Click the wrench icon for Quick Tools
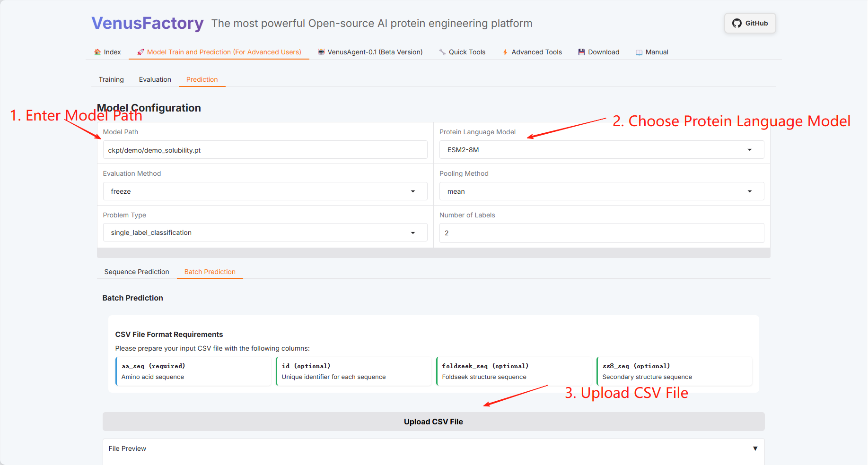Viewport: 868px width, 465px height. (442, 52)
